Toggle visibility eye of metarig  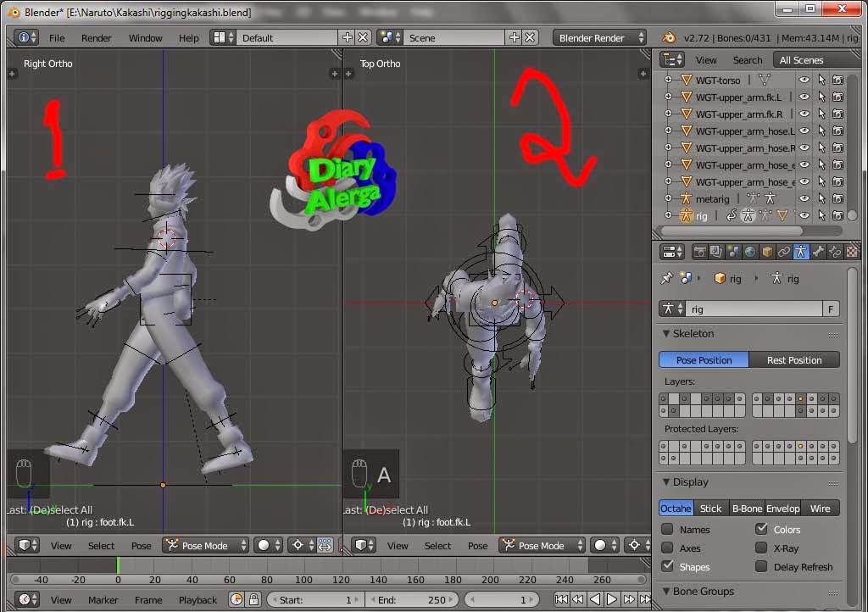(804, 198)
